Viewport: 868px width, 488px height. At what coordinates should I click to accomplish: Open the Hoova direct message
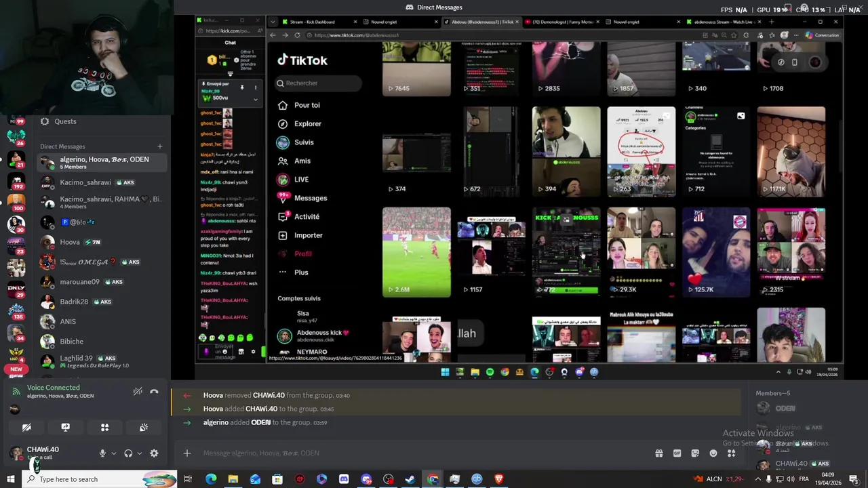[102, 242]
